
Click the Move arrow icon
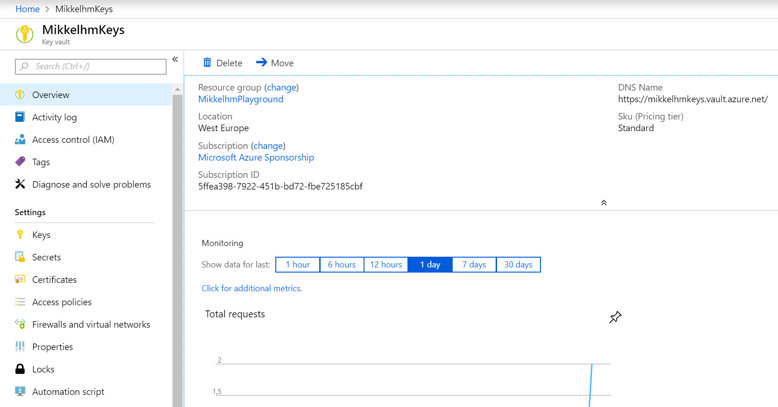tap(261, 63)
